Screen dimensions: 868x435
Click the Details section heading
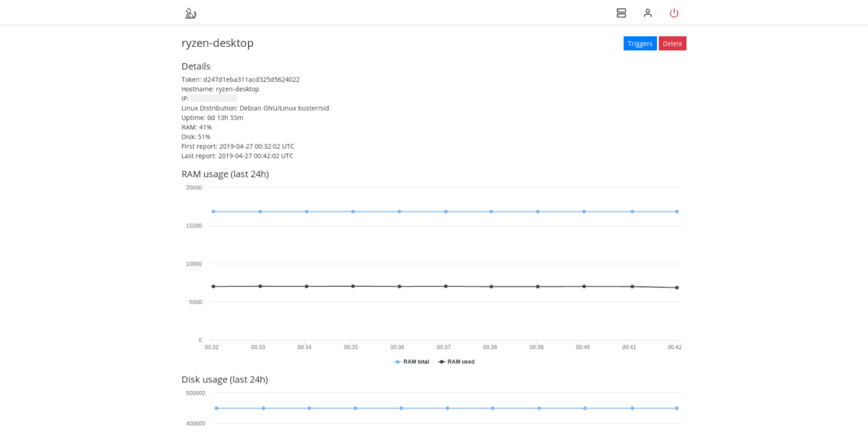[x=196, y=66]
